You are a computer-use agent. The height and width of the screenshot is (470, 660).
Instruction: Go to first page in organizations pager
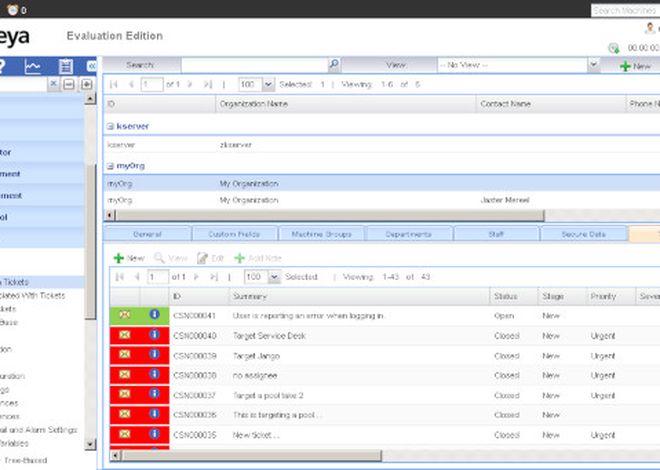[113, 84]
